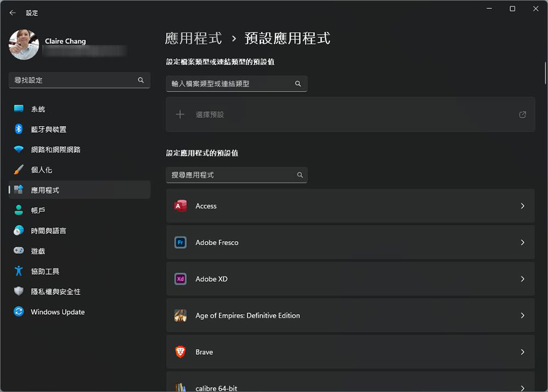Click the Access app name text
The height and width of the screenshot is (392, 548).
click(x=206, y=206)
